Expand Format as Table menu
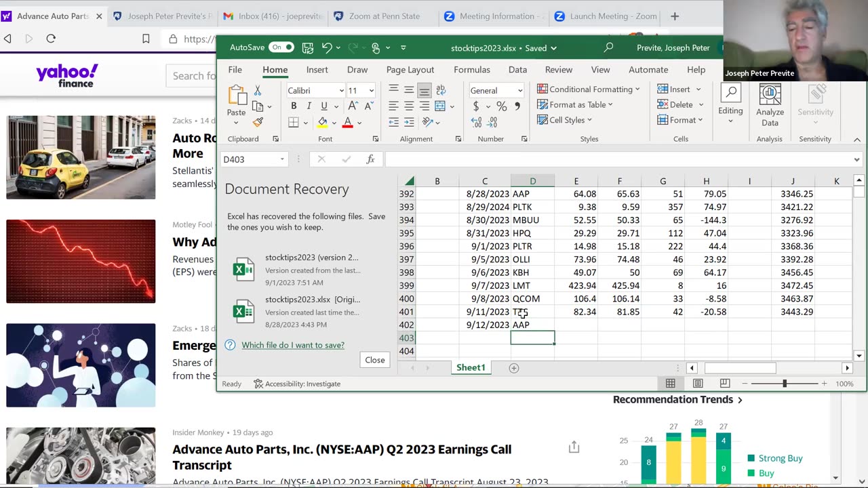Image resolution: width=868 pixels, height=488 pixels. click(x=574, y=104)
